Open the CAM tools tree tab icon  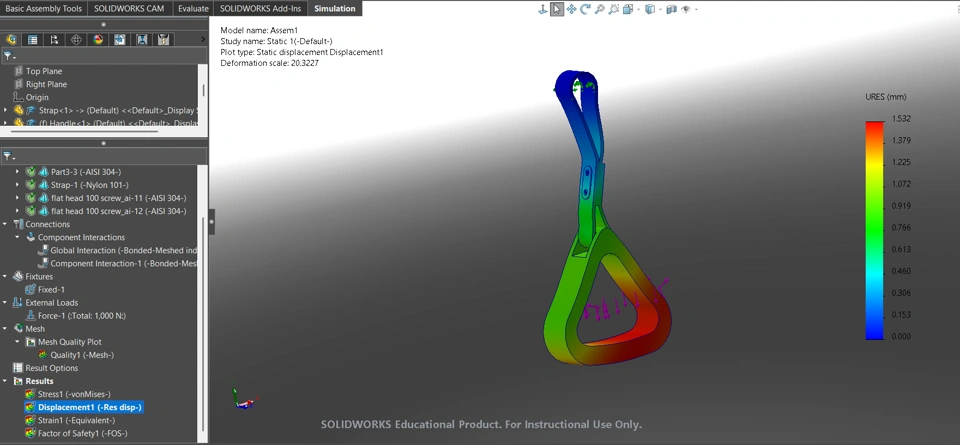coord(163,39)
